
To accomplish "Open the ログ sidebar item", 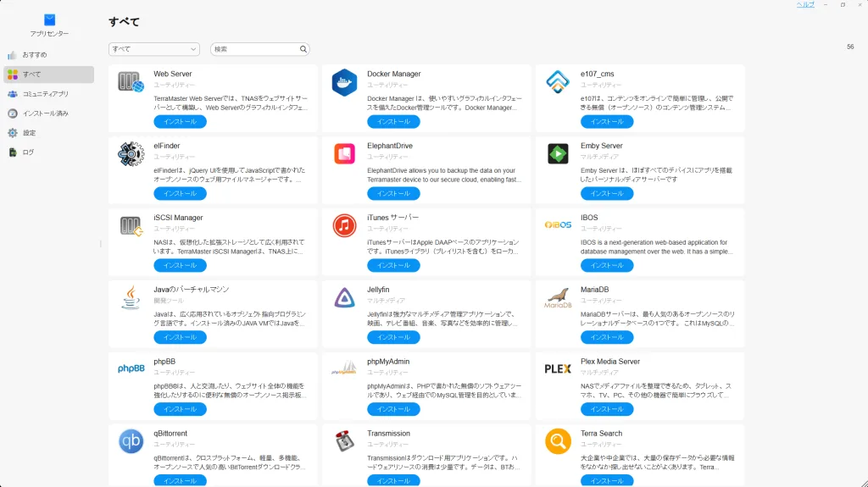I will coord(48,152).
